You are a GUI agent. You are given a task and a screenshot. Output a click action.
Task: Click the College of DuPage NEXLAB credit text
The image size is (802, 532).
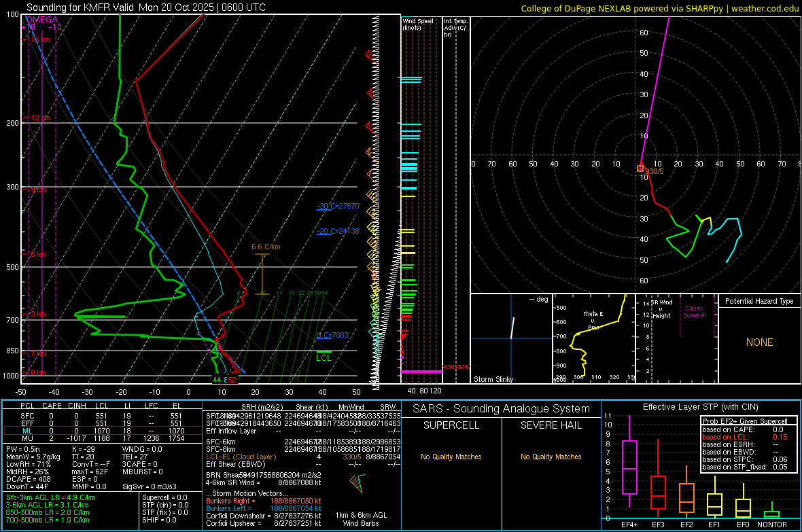point(659,8)
